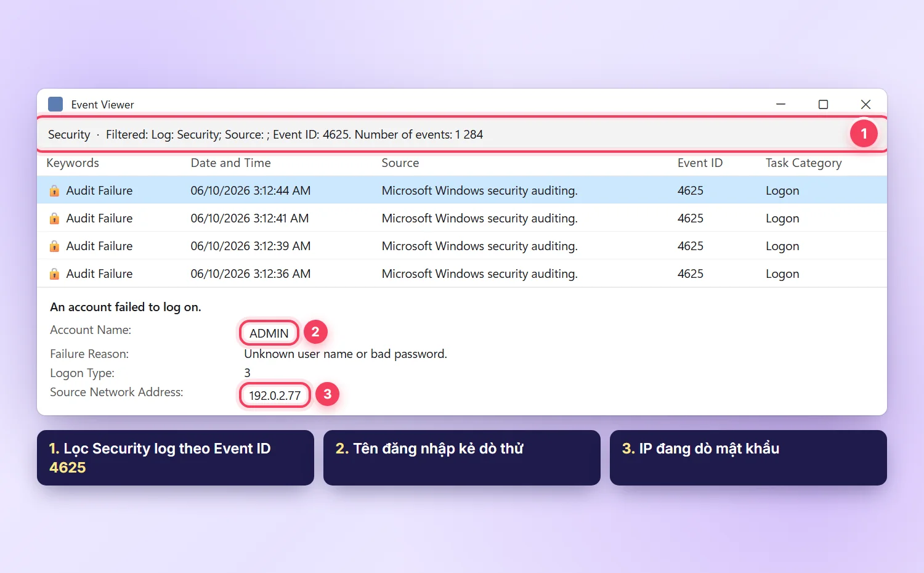Select lock icon of the 3:12:39 AM event
This screenshot has height=573, width=924.
pyautogui.click(x=54, y=246)
